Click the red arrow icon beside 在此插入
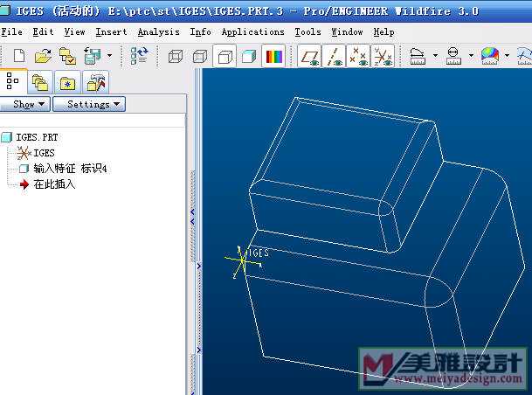Image resolution: width=532 pixels, height=395 pixels. pos(24,184)
